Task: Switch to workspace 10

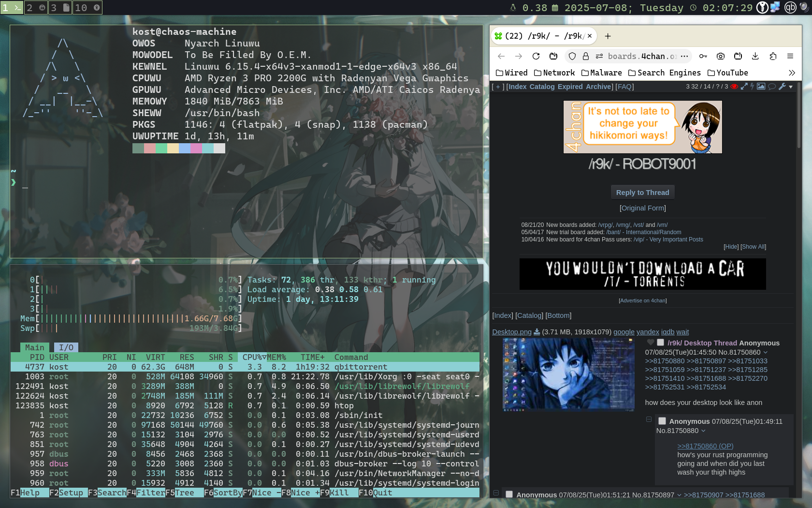Action: tap(87, 7)
